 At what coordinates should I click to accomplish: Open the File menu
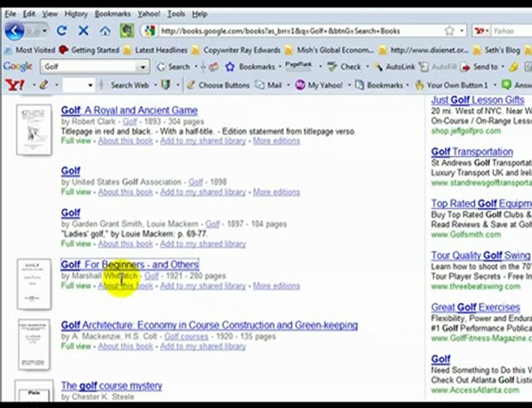click(11, 14)
